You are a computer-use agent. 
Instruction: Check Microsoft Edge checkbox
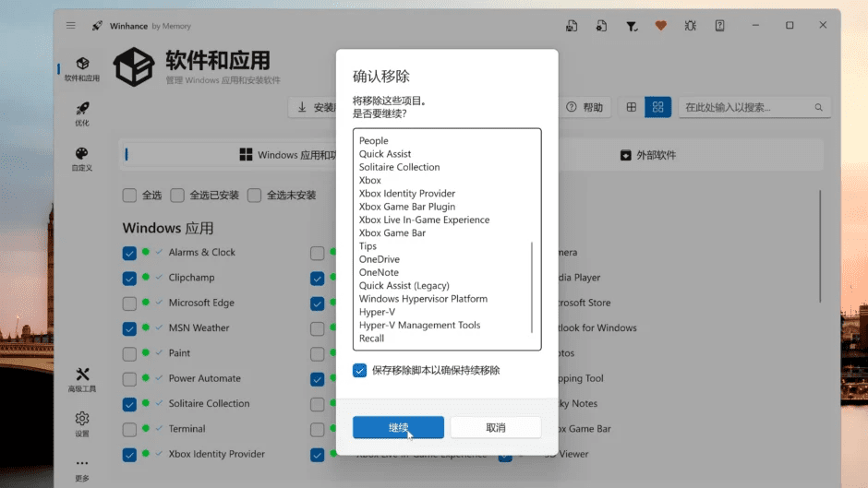point(129,304)
